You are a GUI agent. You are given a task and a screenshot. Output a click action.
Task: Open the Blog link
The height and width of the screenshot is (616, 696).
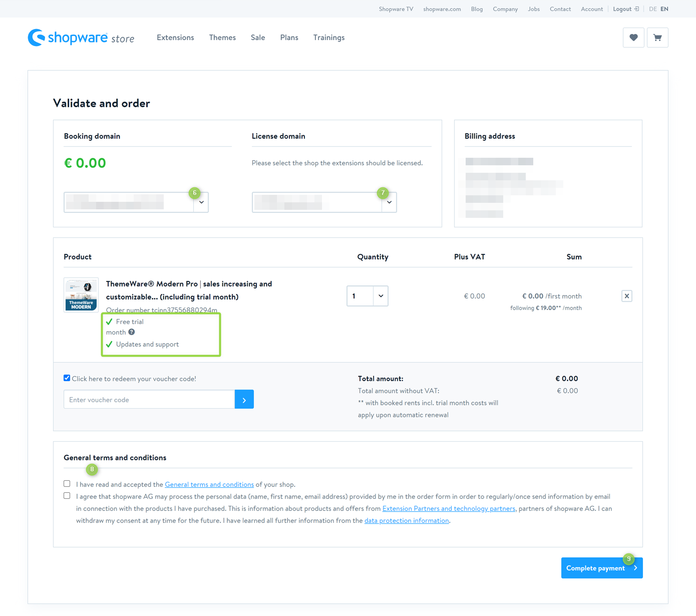pos(477,9)
